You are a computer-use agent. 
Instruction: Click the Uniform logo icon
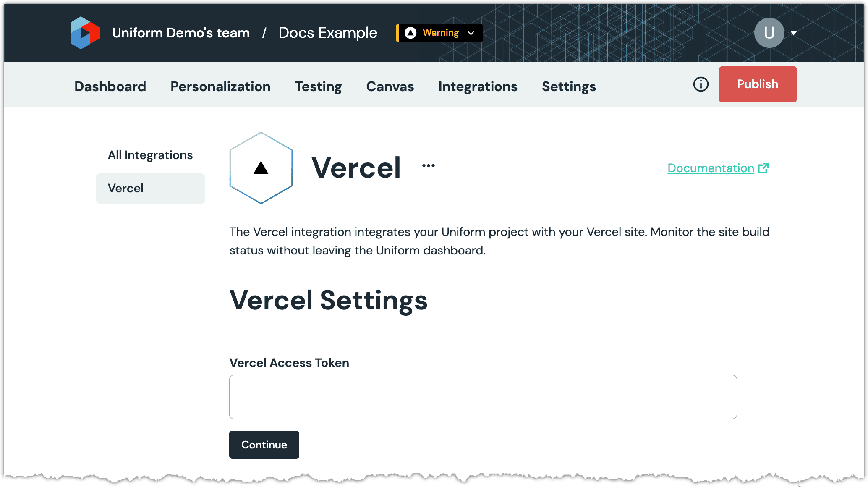click(x=86, y=33)
